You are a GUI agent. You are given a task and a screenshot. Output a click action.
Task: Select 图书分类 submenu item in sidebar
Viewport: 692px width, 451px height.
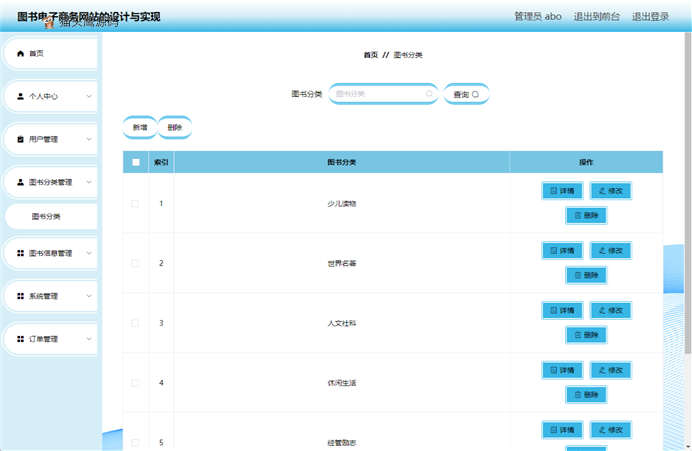tap(51, 216)
